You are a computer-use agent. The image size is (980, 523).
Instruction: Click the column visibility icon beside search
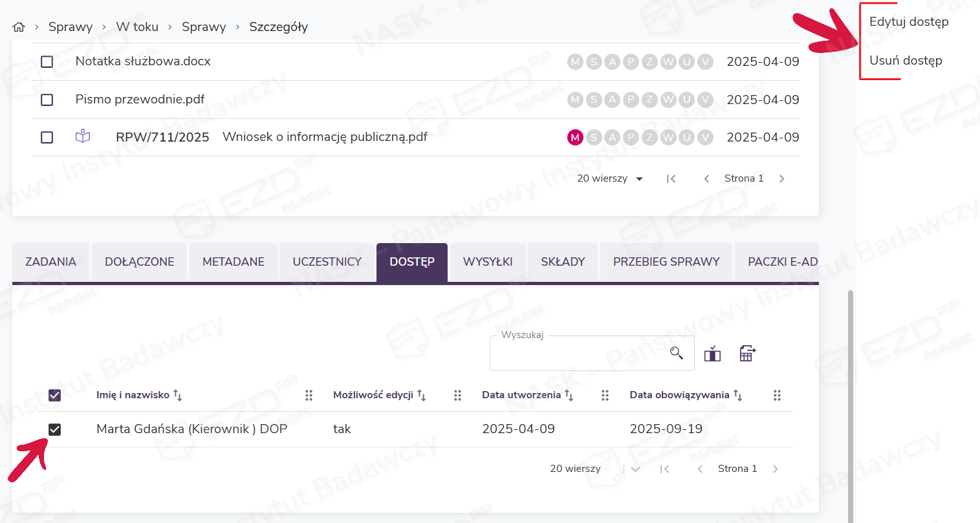tap(712, 354)
